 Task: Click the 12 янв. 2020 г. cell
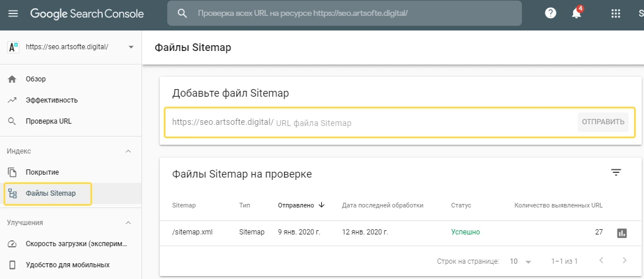(365, 232)
